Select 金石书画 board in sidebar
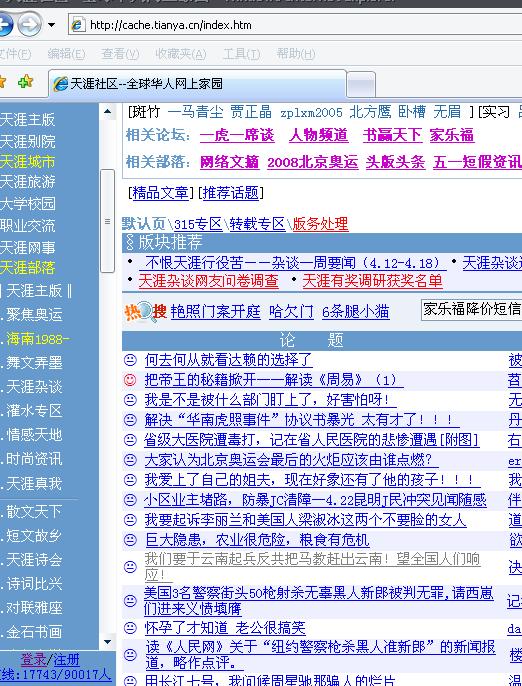The image size is (522, 686). click(34, 632)
